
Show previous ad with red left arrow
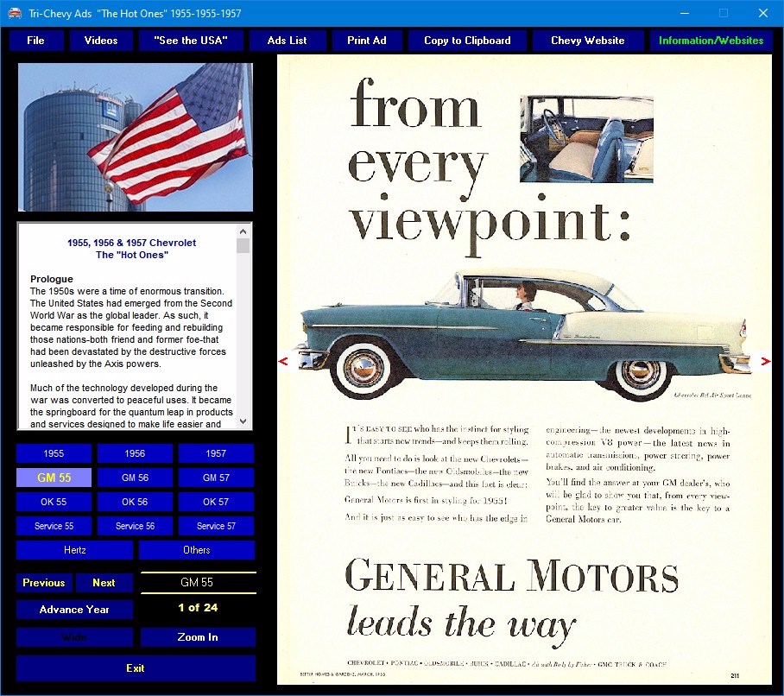283,361
